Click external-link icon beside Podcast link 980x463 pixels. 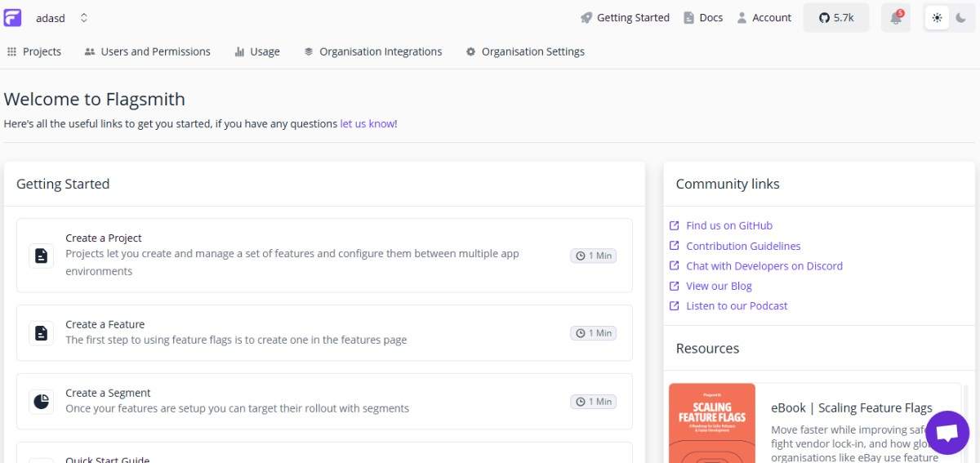click(x=675, y=305)
